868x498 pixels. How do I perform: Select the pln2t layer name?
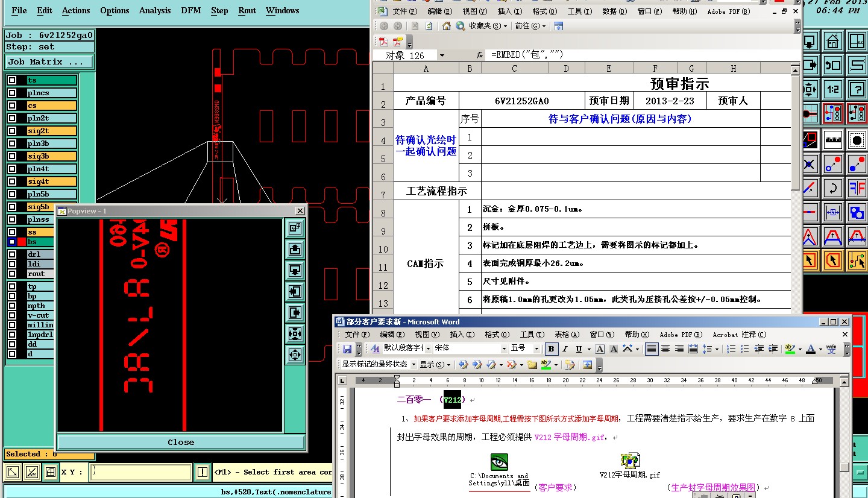coord(51,118)
